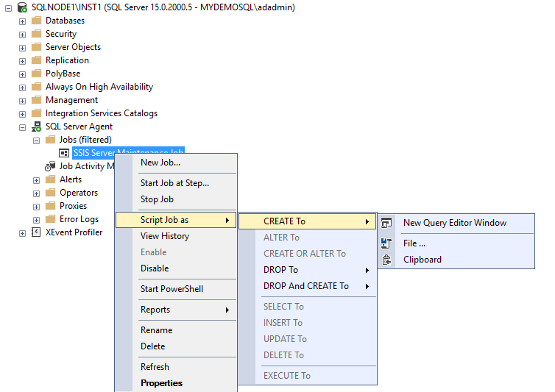Image resolution: width=555 pixels, height=392 pixels.
Task: Select the SSIS Server Maintenance Job row
Action: 128,152
